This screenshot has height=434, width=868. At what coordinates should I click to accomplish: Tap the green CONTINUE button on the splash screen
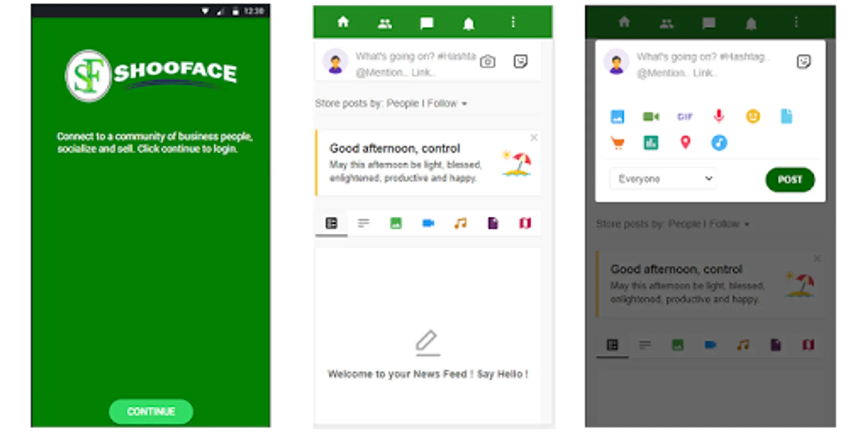(x=151, y=411)
